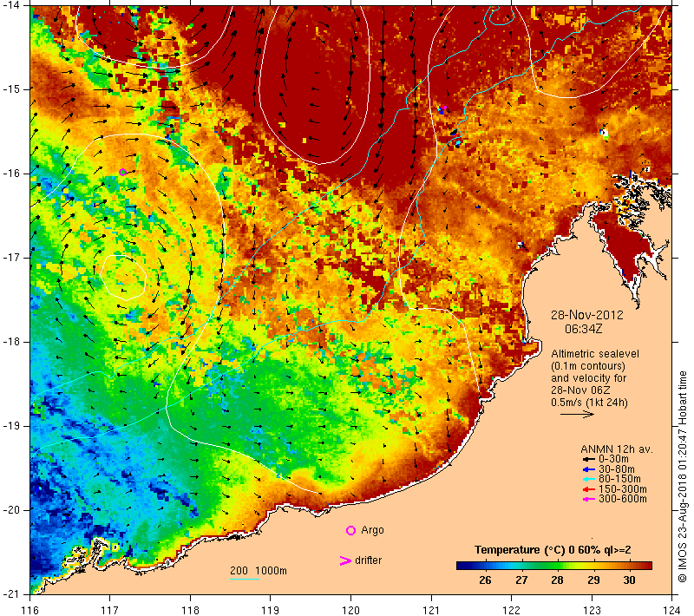Click the IMOS copyright timestamp text
Viewport: 694px width, 616px height.
(x=683, y=476)
